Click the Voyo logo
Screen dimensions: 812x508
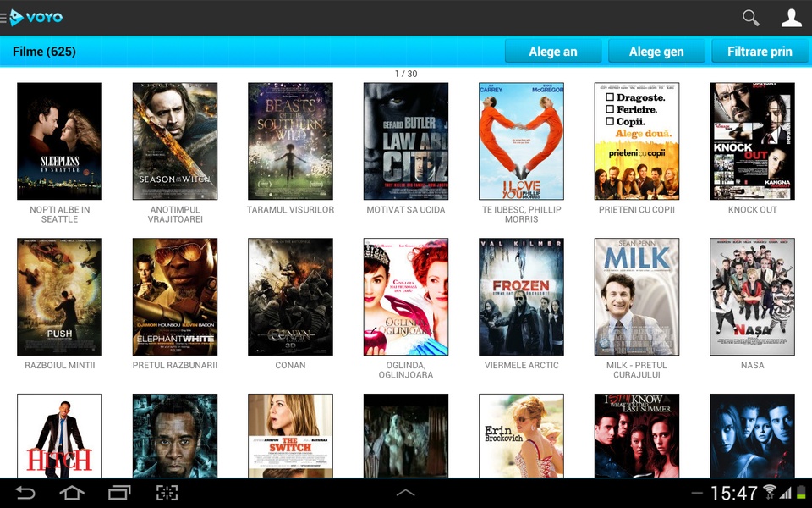[x=36, y=18]
